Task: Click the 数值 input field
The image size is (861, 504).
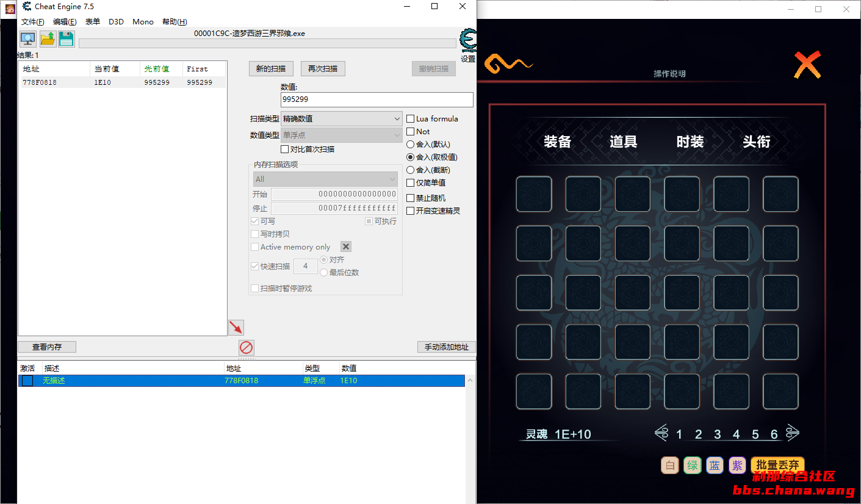Action: pyautogui.click(x=376, y=99)
